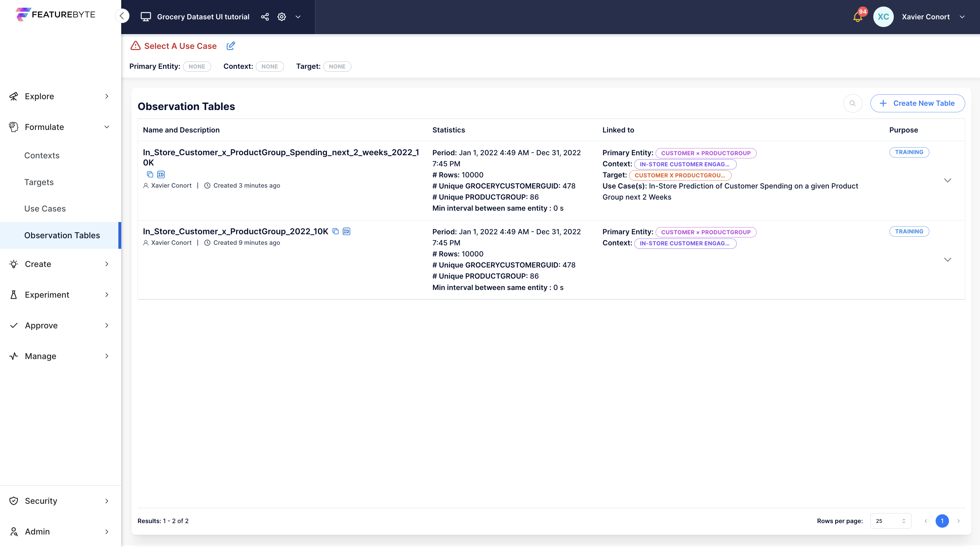
Task: Click TRAINING tag in first row
Action: pyautogui.click(x=909, y=152)
